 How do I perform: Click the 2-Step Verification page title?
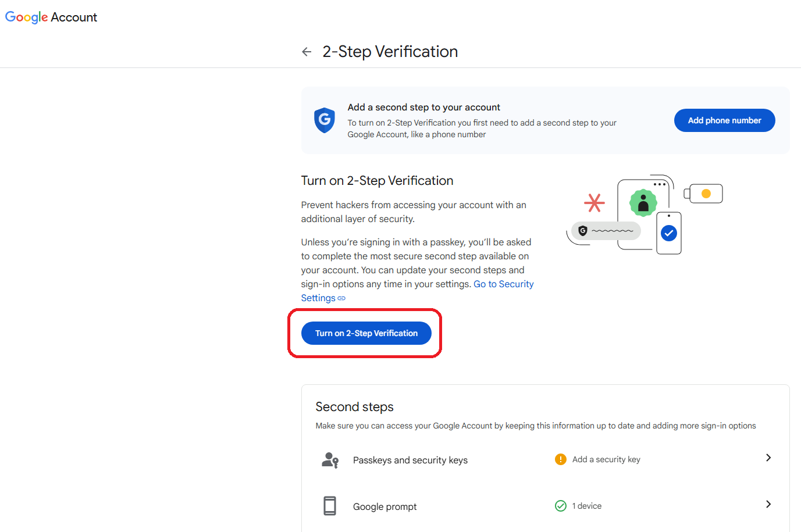click(x=390, y=52)
